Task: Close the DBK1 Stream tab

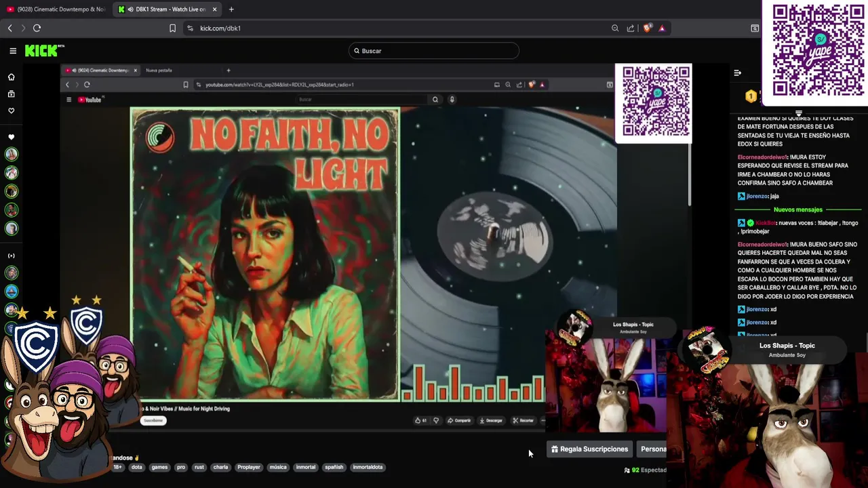Action: click(215, 9)
